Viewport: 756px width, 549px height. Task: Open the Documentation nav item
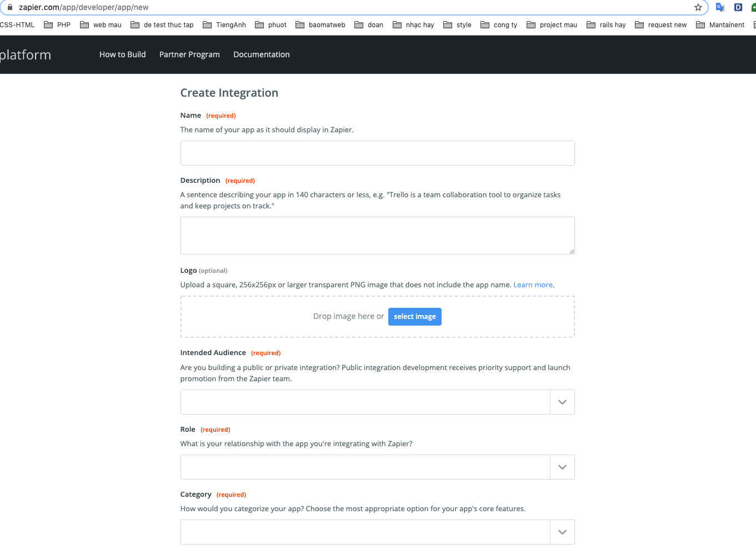point(261,54)
